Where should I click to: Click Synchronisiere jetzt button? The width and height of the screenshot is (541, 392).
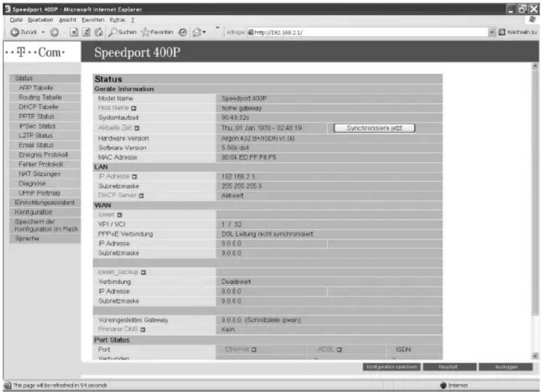pyautogui.click(x=374, y=128)
